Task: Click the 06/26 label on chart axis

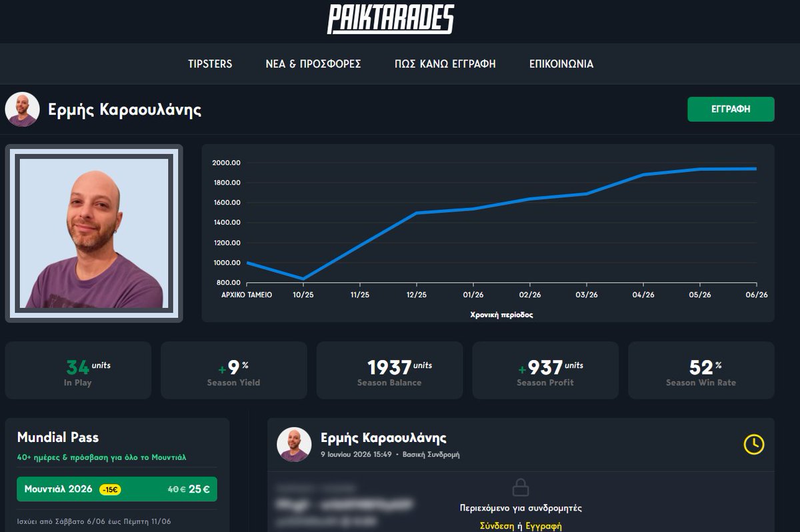Action: pyautogui.click(x=757, y=294)
